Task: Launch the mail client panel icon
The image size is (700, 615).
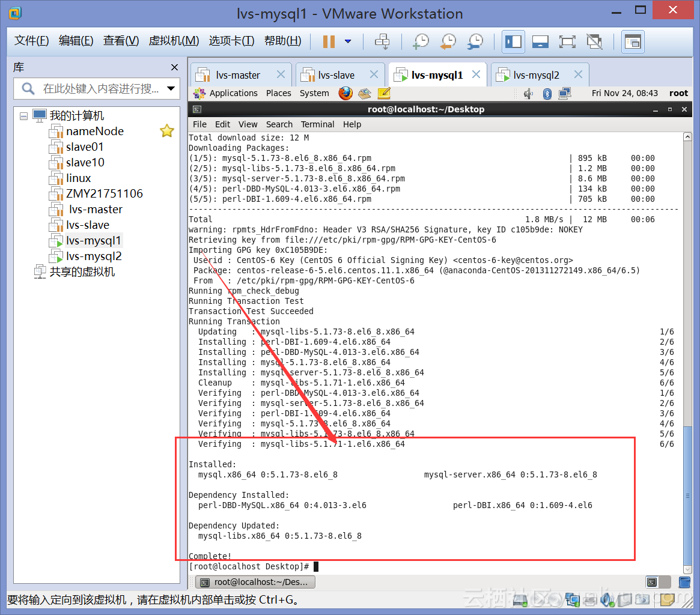Action: point(365,93)
